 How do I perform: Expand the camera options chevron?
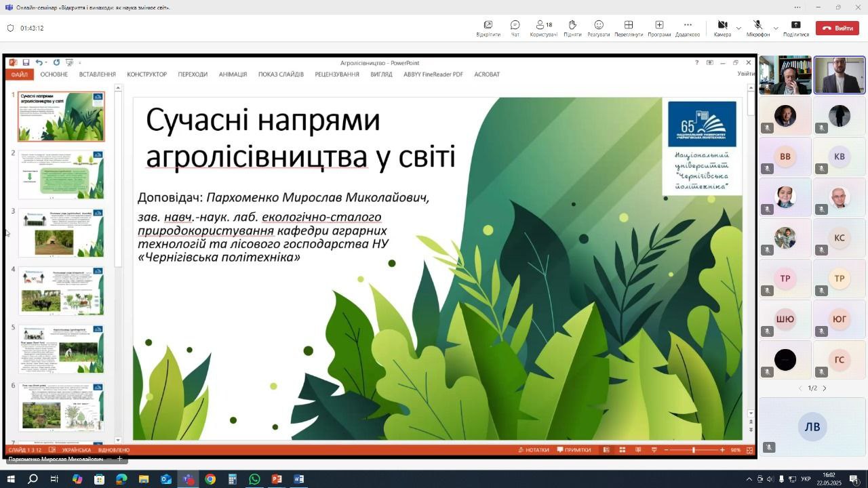[x=738, y=28]
